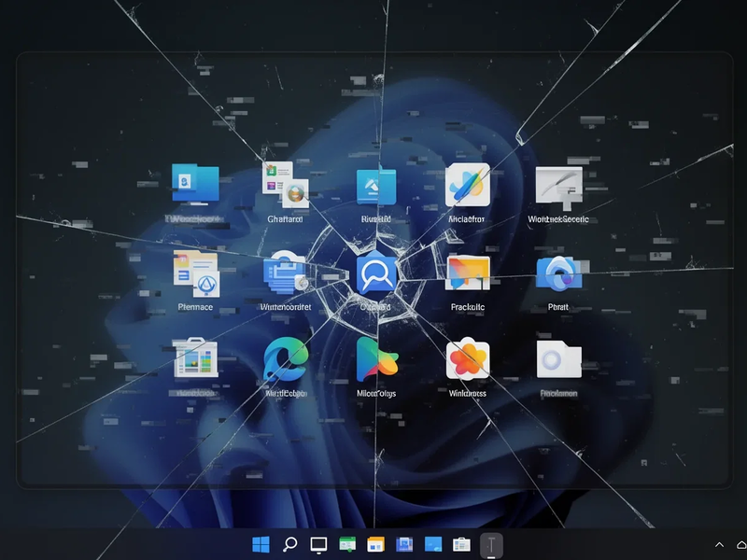Open the yellow File Explorer taskbar icon
747x560 pixels.
(x=376, y=544)
